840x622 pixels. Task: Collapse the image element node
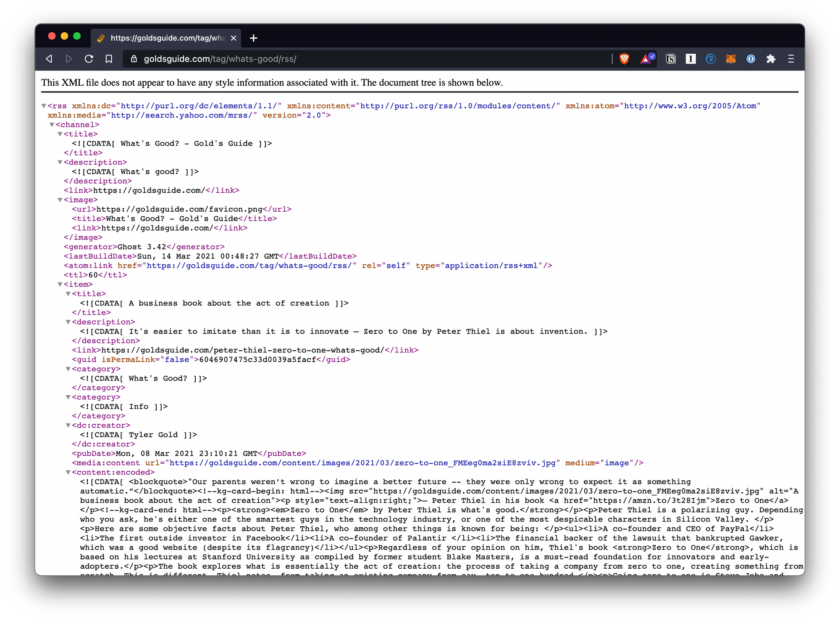(x=60, y=200)
